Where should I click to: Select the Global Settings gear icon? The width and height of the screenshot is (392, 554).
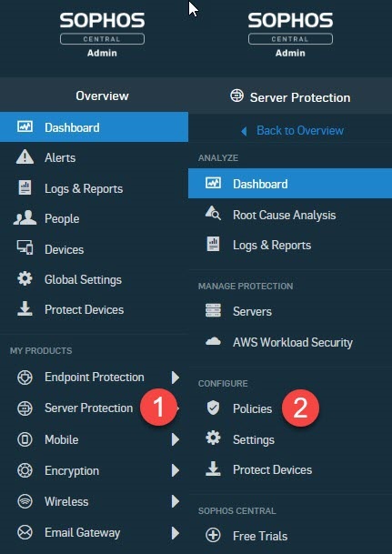point(25,278)
